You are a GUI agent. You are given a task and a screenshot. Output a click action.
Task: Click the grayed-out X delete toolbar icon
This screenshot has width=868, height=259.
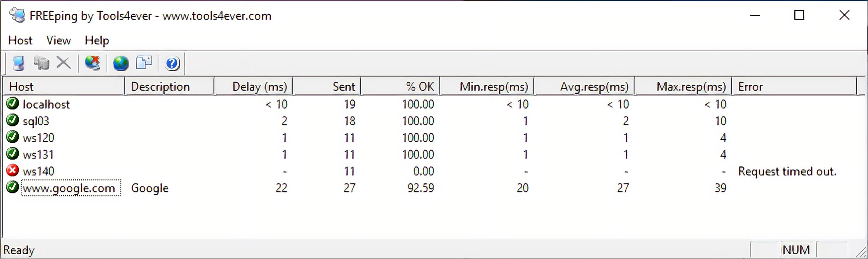pyautogui.click(x=63, y=63)
